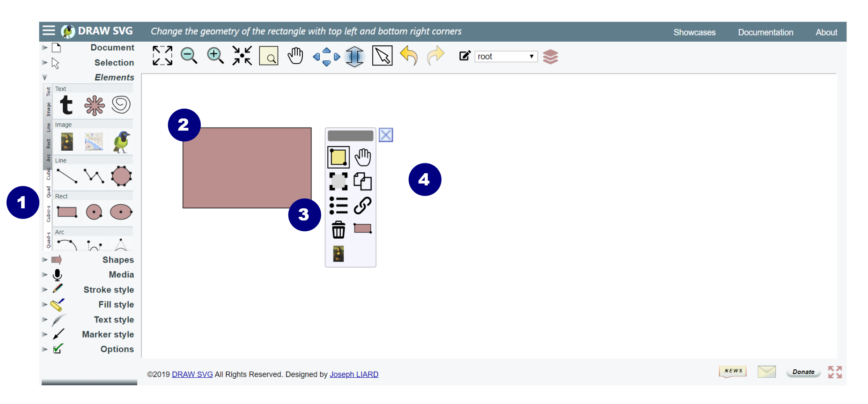This screenshot has width=868, height=404.
Task: Insert the bird image element
Action: point(121,142)
